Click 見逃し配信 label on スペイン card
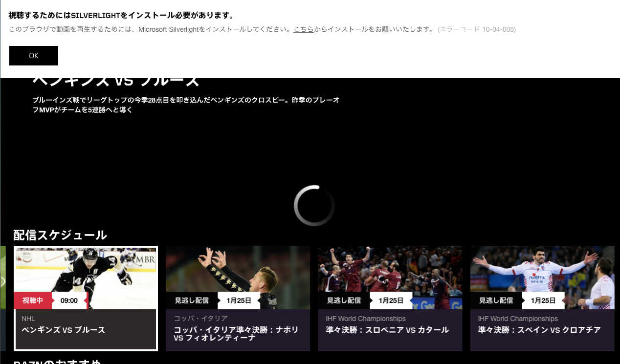This screenshot has width=620, height=364. click(x=496, y=300)
